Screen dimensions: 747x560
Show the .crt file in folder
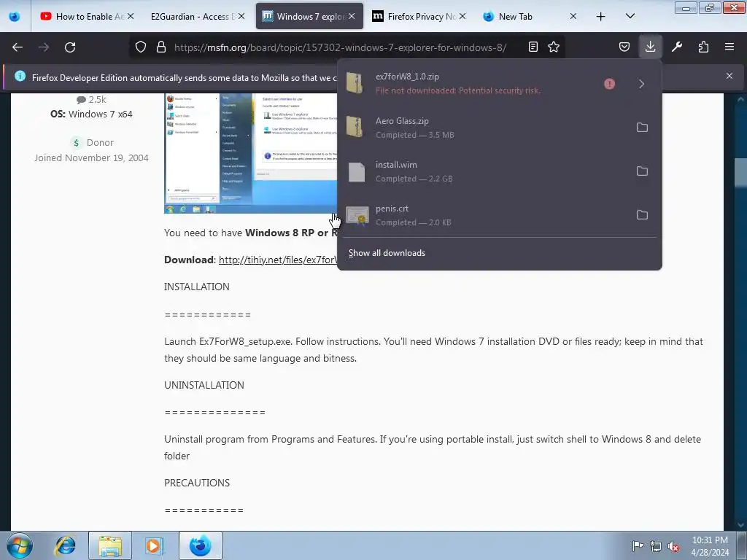click(x=642, y=215)
